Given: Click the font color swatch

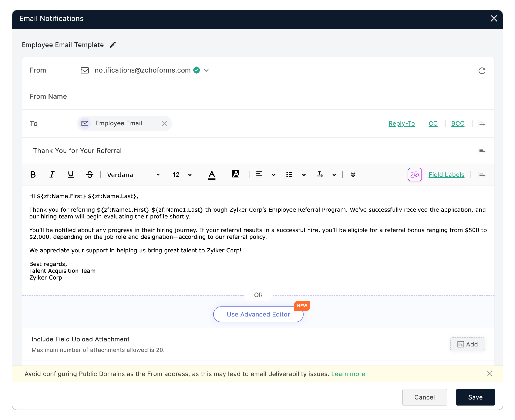Looking at the screenshot, I should click(211, 174).
